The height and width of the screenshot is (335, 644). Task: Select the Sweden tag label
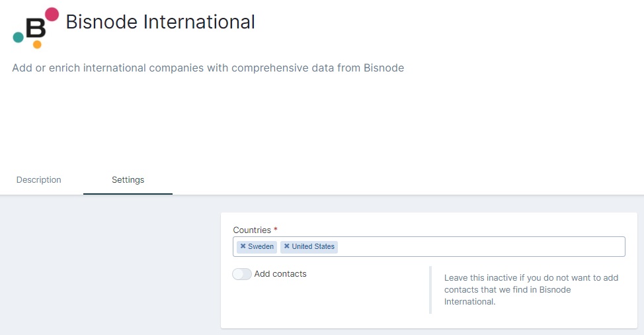[x=261, y=247]
